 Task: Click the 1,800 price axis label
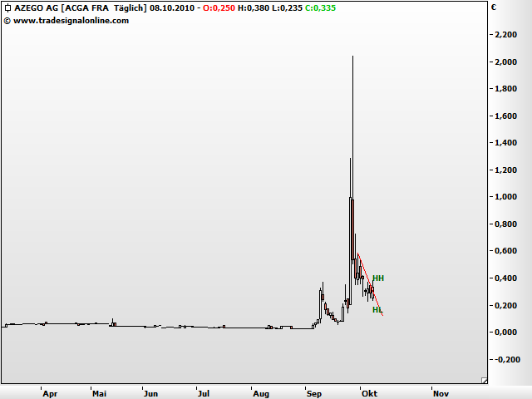[x=506, y=89]
